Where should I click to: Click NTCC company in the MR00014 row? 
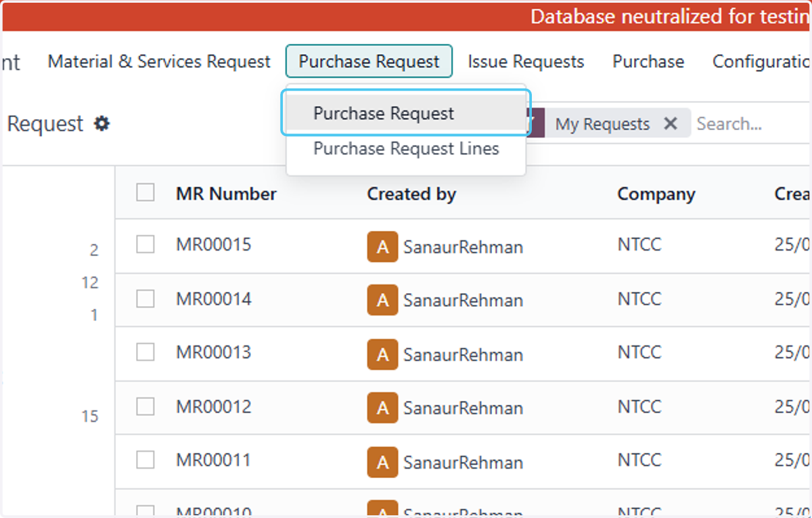click(x=639, y=299)
